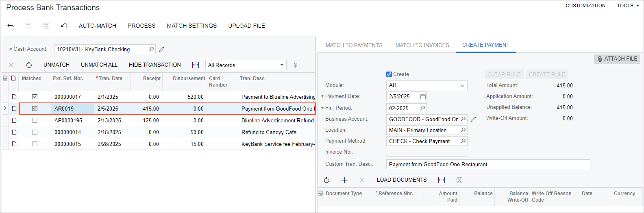Refresh the transactions grid
644x213 pixels.
click(29, 65)
